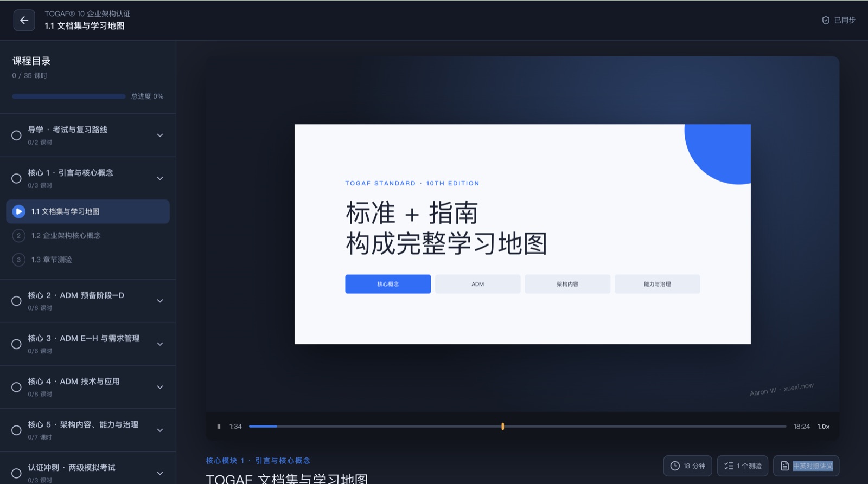The width and height of the screenshot is (868, 484).
Task: Collapse the 核心 1 · 引言与核心概念 section chevron
Action: tap(160, 178)
